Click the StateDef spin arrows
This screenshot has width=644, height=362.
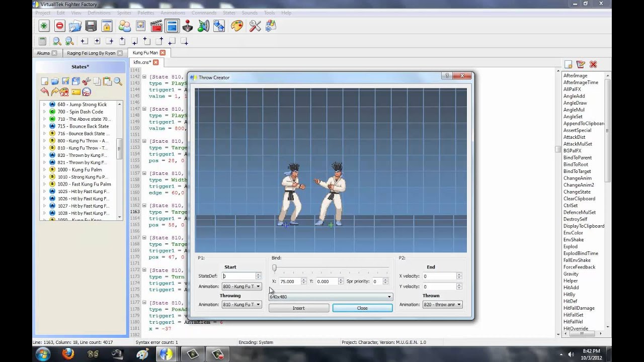(258, 276)
